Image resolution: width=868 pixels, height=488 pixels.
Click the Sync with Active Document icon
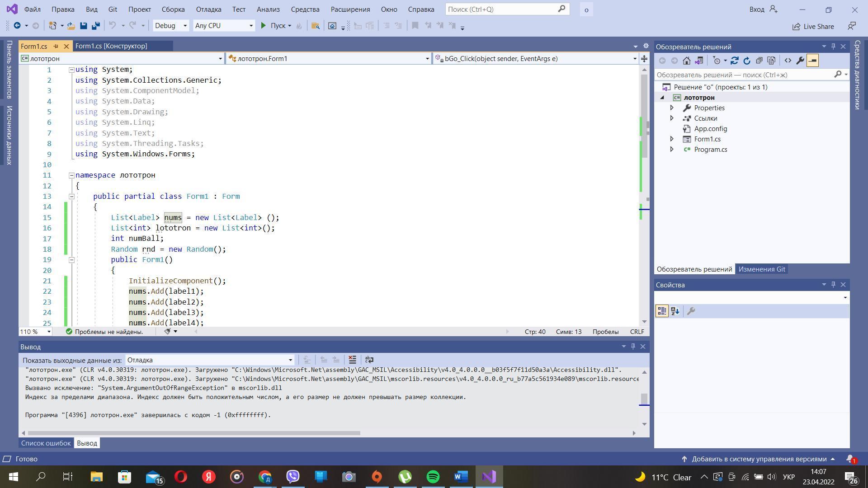point(734,61)
